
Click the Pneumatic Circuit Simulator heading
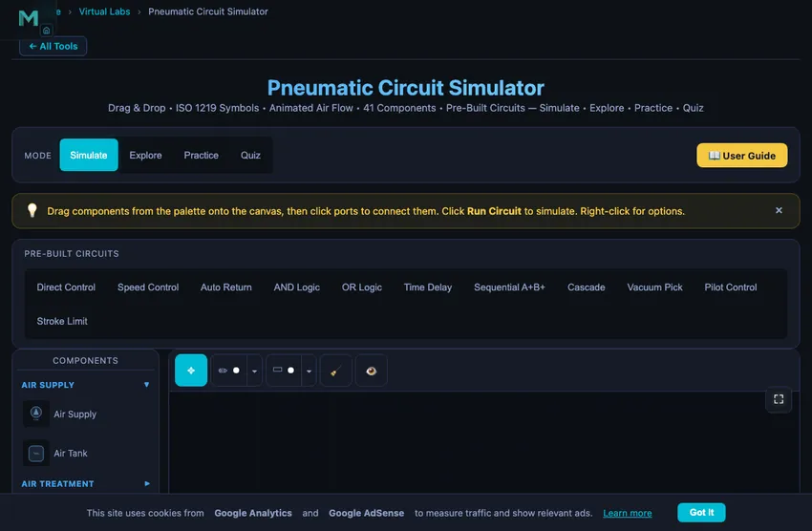pyautogui.click(x=405, y=88)
